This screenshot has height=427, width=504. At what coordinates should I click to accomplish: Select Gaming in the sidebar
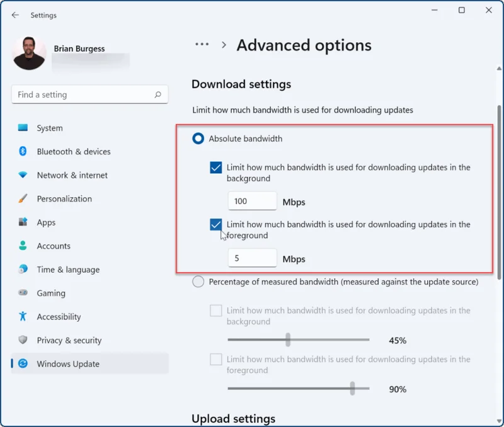[89, 293]
